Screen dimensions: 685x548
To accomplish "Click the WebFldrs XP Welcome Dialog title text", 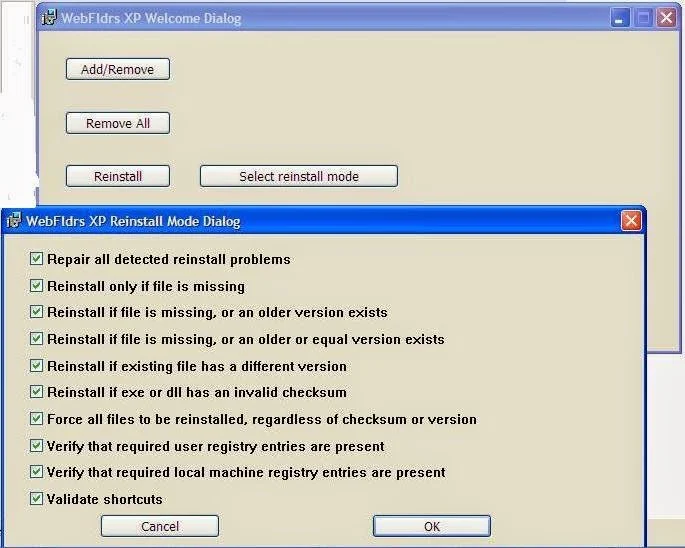I will (x=151, y=18).
